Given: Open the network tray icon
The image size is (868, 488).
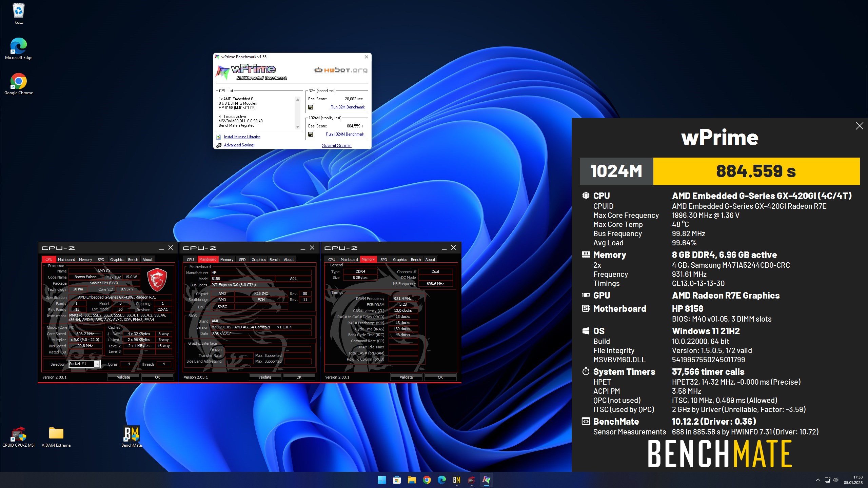Looking at the screenshot, I should click(827, 480).
